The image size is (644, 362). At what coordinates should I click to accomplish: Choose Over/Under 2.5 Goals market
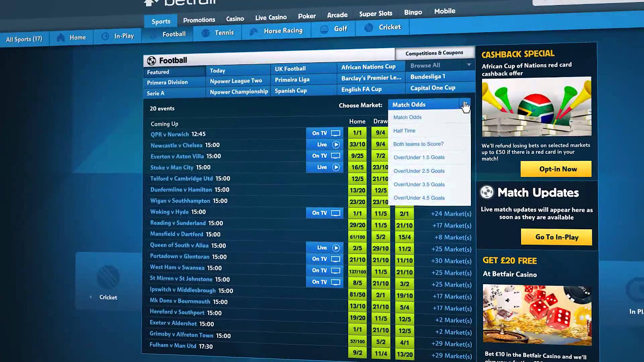tap(419, 171)
